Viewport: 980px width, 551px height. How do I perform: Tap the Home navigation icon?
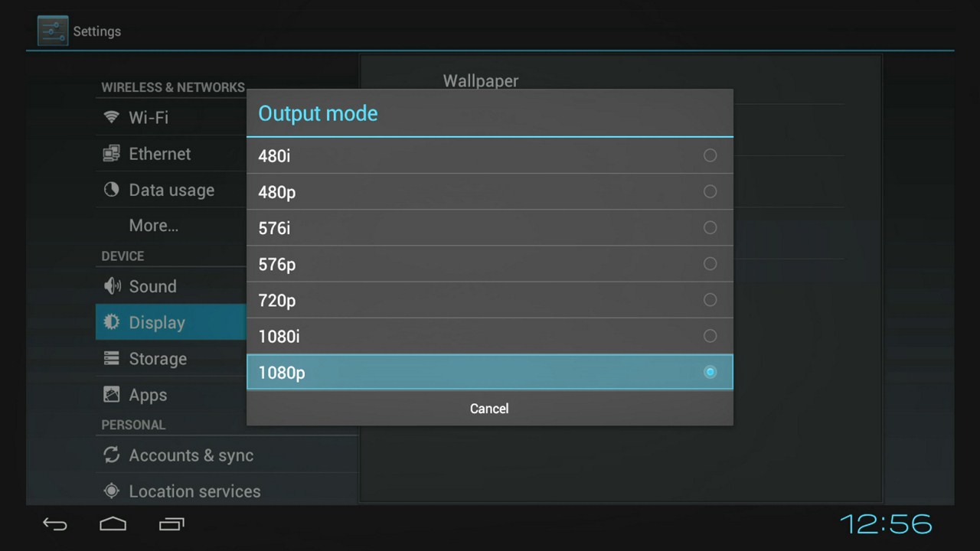[113, 524]
